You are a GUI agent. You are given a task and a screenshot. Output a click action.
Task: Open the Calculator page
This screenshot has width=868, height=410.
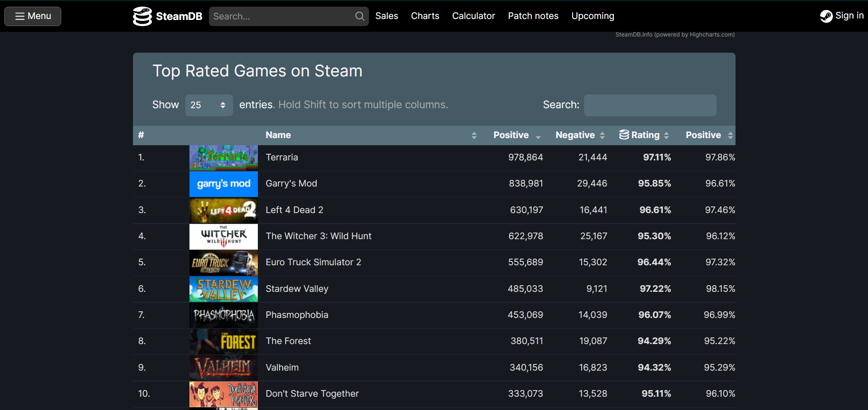point(473,16)
